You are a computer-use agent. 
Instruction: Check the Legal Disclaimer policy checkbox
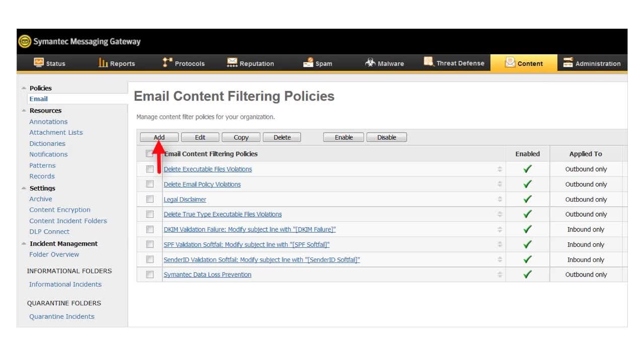(x=150, y=199)
